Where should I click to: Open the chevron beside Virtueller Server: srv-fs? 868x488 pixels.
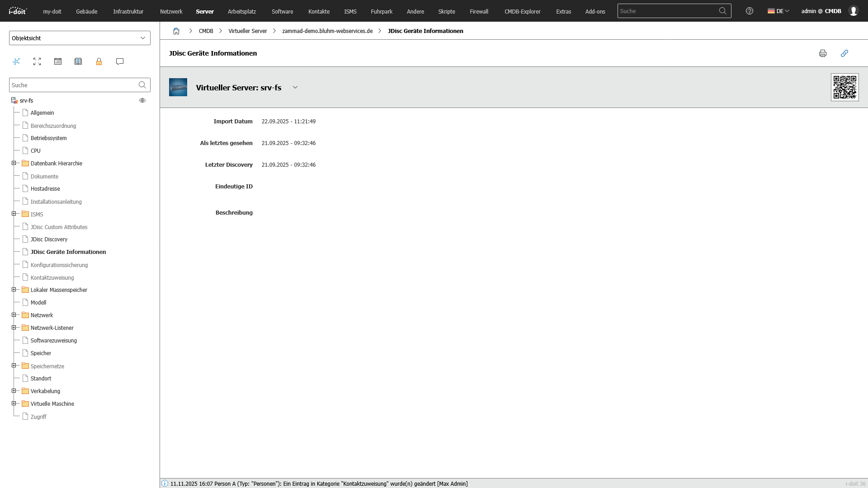click(x=295, y=88)
